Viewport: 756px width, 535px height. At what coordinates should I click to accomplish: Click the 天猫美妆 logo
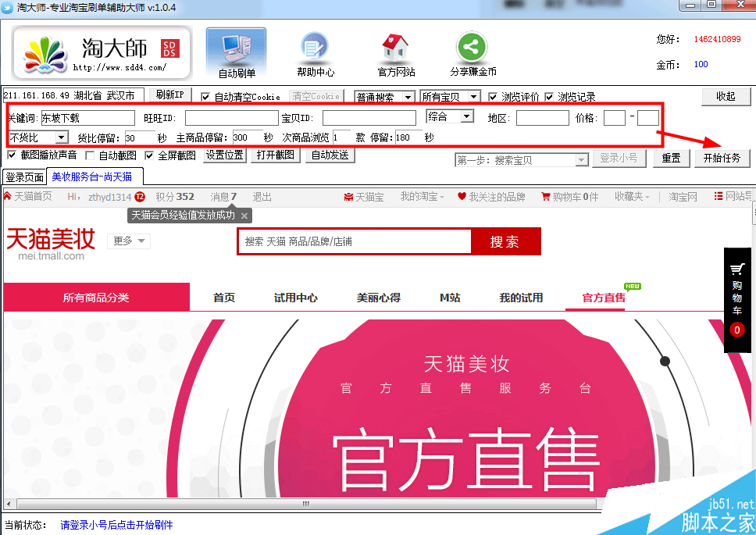click(x=51, y=244)
